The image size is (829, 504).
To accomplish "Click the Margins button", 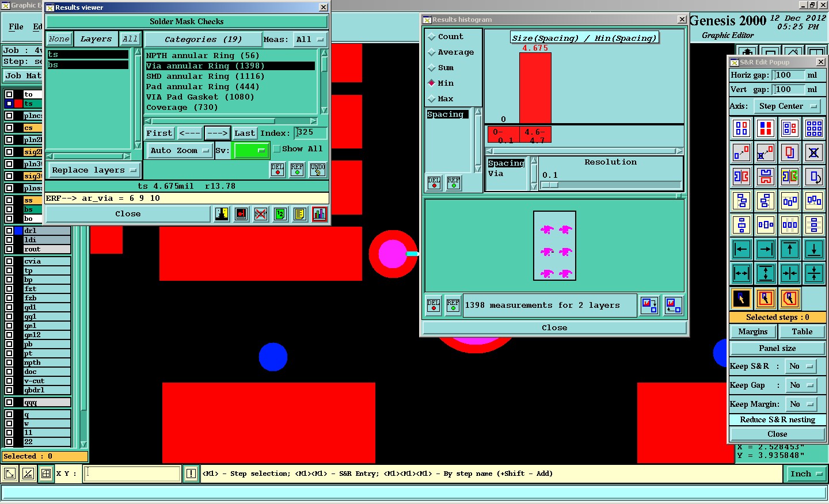I will (753, 331).
